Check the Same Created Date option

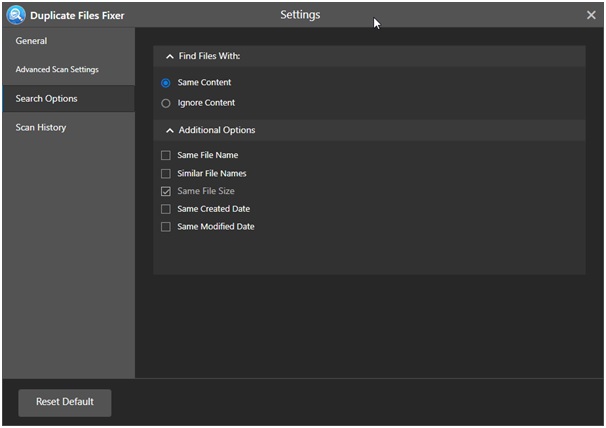[166, 209]
